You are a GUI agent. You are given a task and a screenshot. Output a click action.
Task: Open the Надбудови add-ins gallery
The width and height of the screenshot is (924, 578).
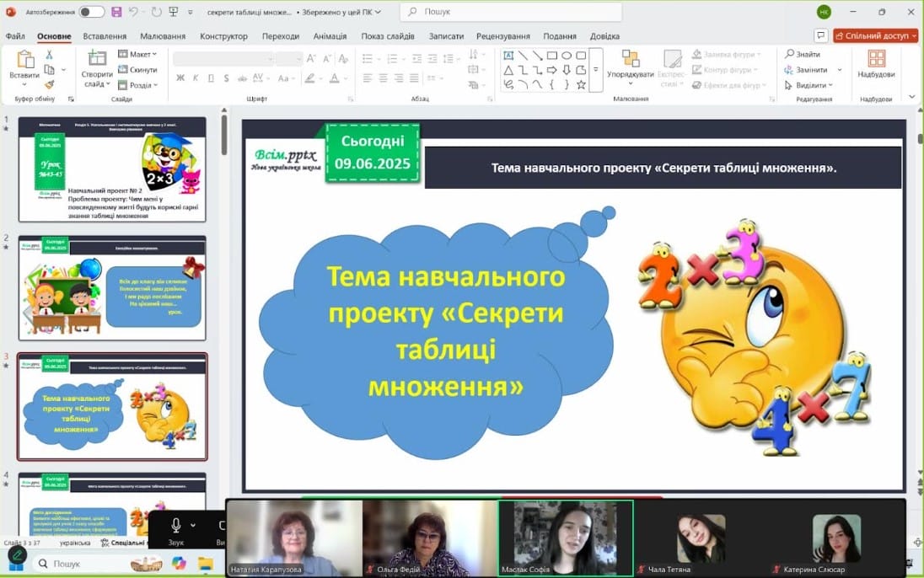[876, 64]
